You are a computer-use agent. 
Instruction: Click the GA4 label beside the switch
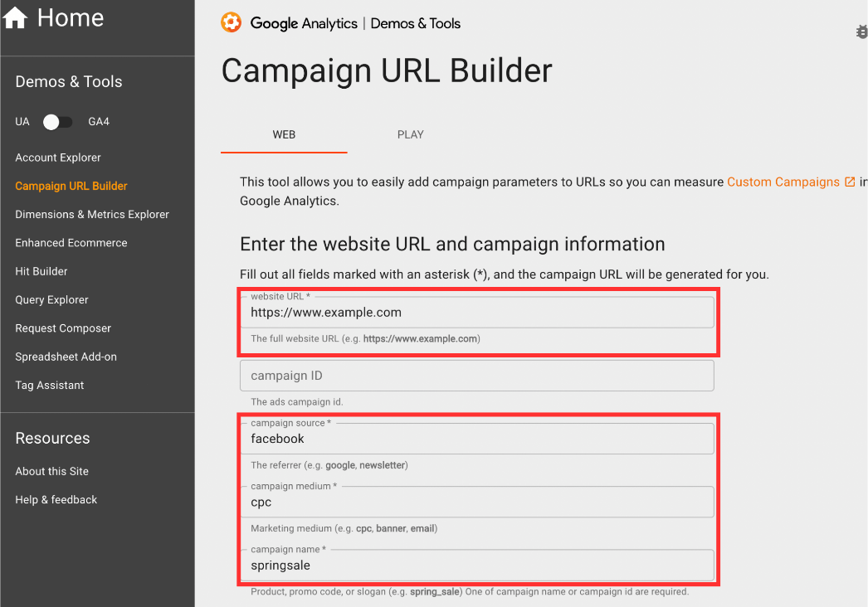[99, 122]
